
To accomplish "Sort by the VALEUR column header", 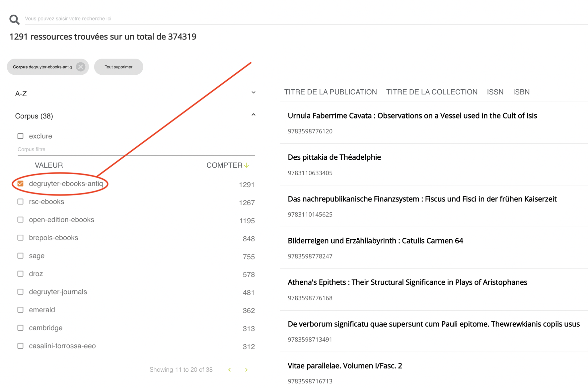I will [49, 165].
